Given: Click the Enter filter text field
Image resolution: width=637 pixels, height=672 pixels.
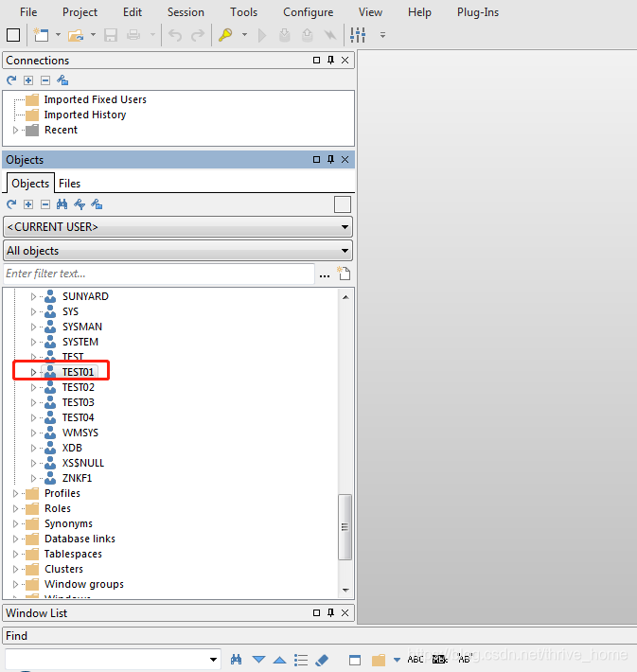Looking at the screenshot, I should click(x=159, y=274).
